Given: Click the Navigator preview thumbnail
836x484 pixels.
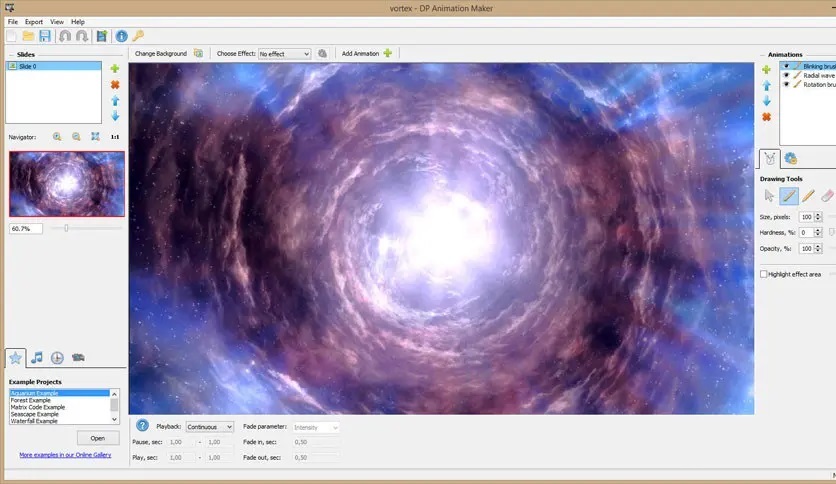Looking at the screenshot, I should pyautogui.click(x=67, y=184).
